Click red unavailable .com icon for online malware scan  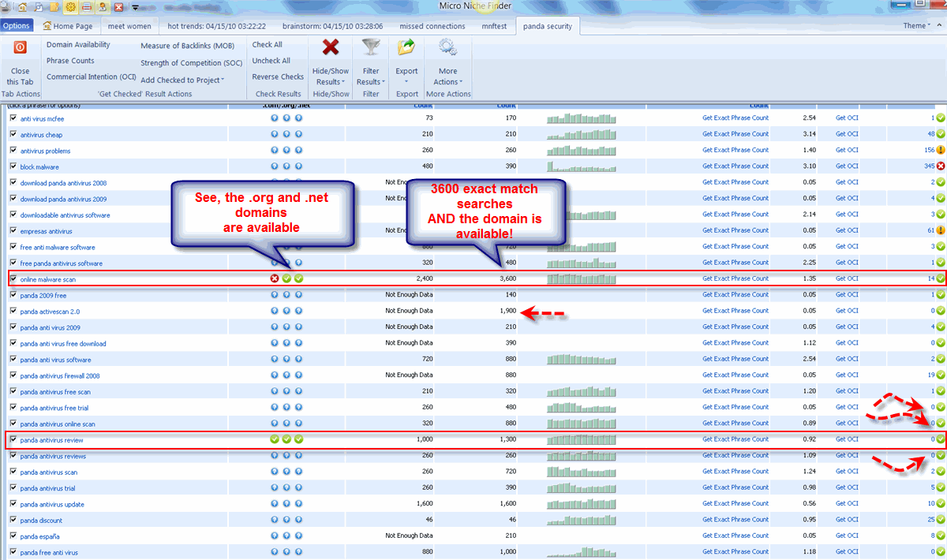275,278
